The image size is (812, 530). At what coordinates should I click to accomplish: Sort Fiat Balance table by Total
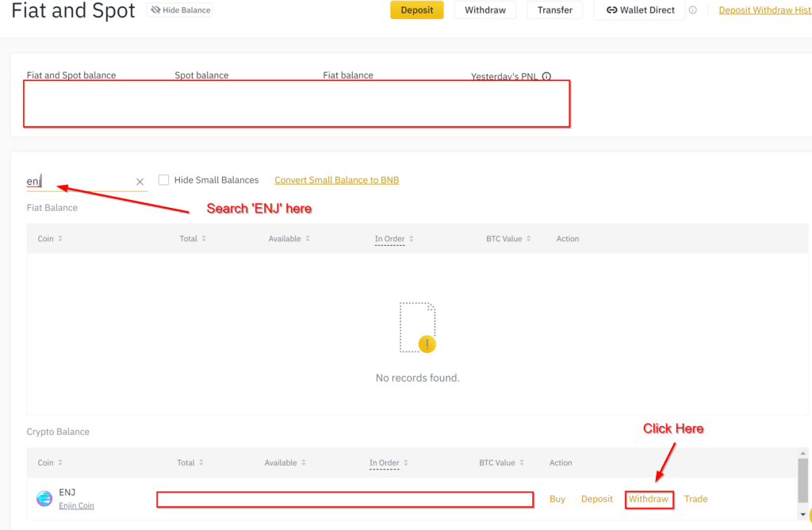[x=193, y=238]
